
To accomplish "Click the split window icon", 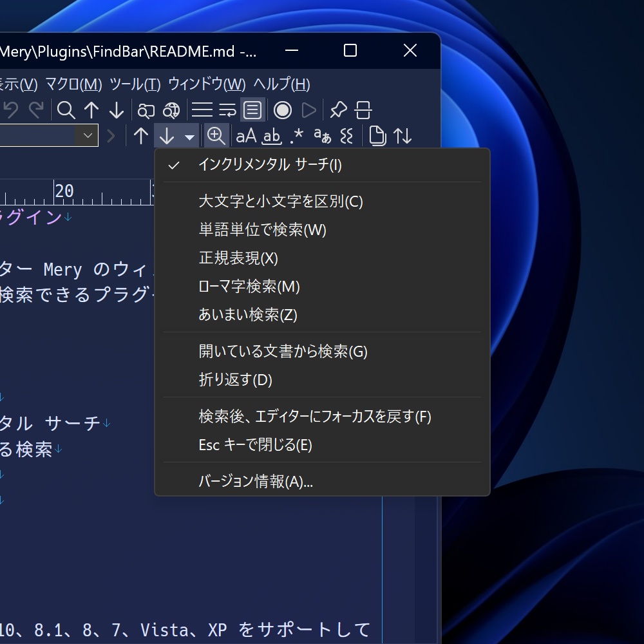I will tap(363, 110).
